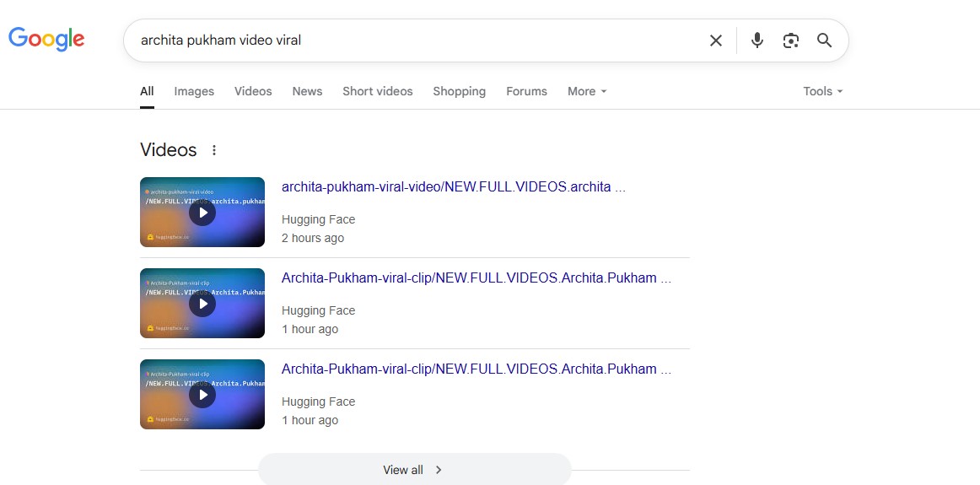Image resolution: width=980 pixels, height=485 pixels.
Task: Open search by image camera icon
Action: [x=790, y=40]
